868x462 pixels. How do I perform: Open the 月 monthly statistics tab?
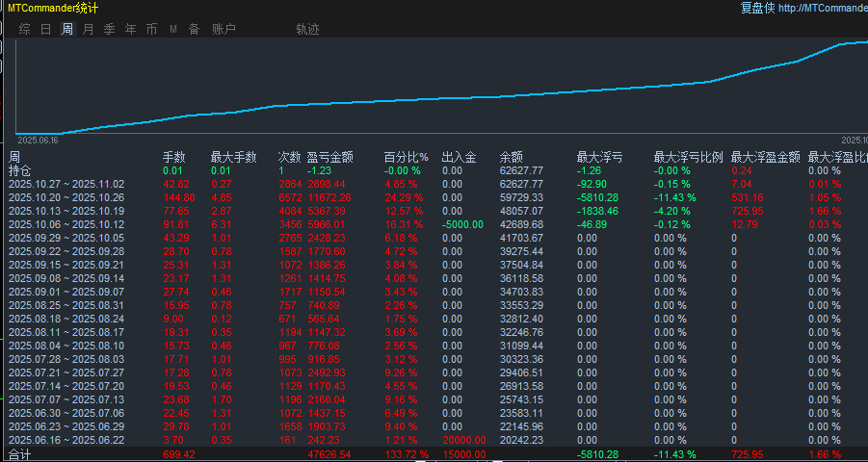pos(88,29)
